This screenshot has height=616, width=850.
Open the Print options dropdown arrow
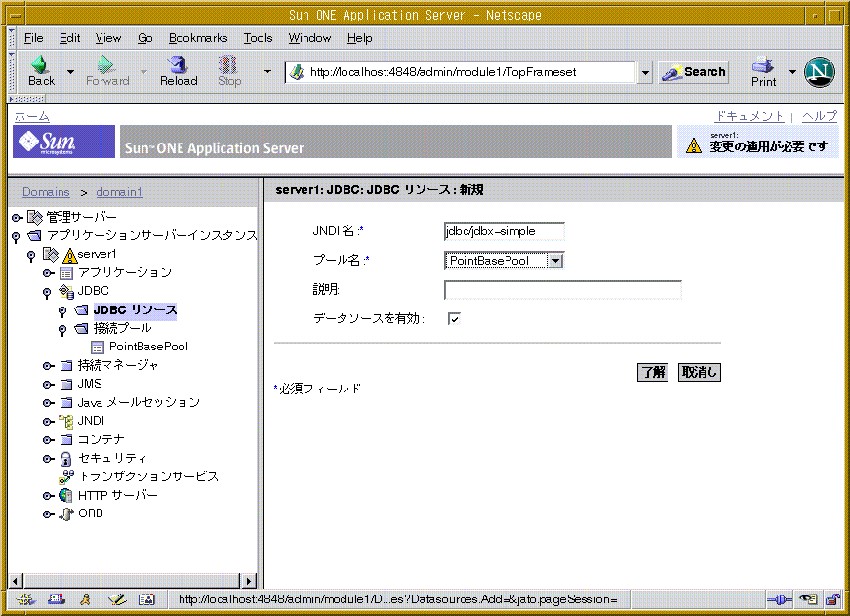coord(792,71)
